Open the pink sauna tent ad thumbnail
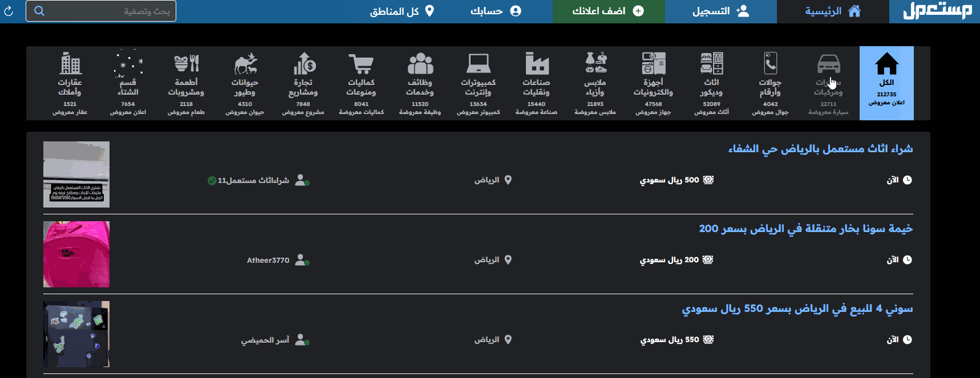980x378 pixels. (x=76, y=254)
